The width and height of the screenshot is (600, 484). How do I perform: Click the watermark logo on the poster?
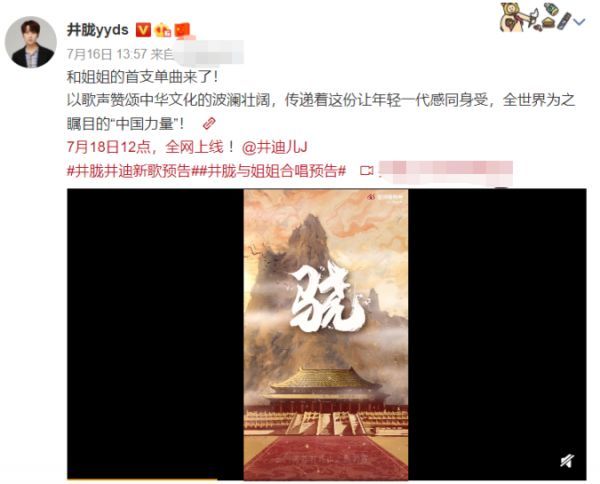[x=386, y=197]
